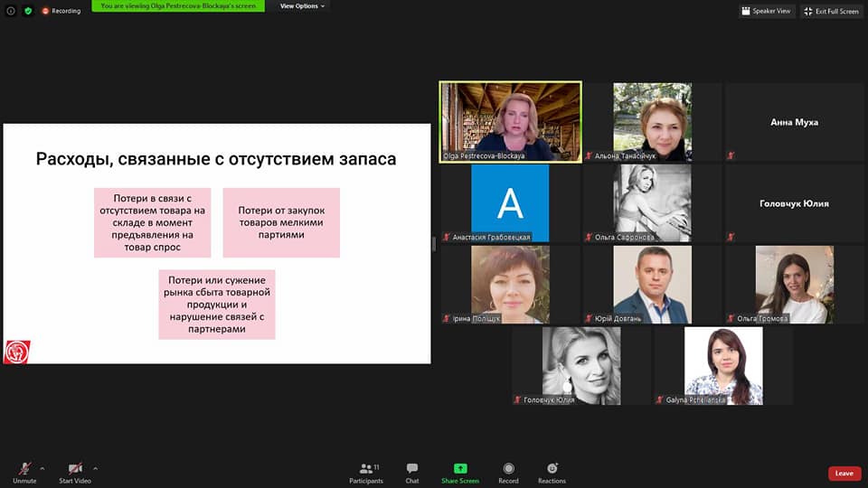The height and width of the screenshot is (488, 868).
Task: Expand audio options arrow next to Unmute
Action: point(42,468)
